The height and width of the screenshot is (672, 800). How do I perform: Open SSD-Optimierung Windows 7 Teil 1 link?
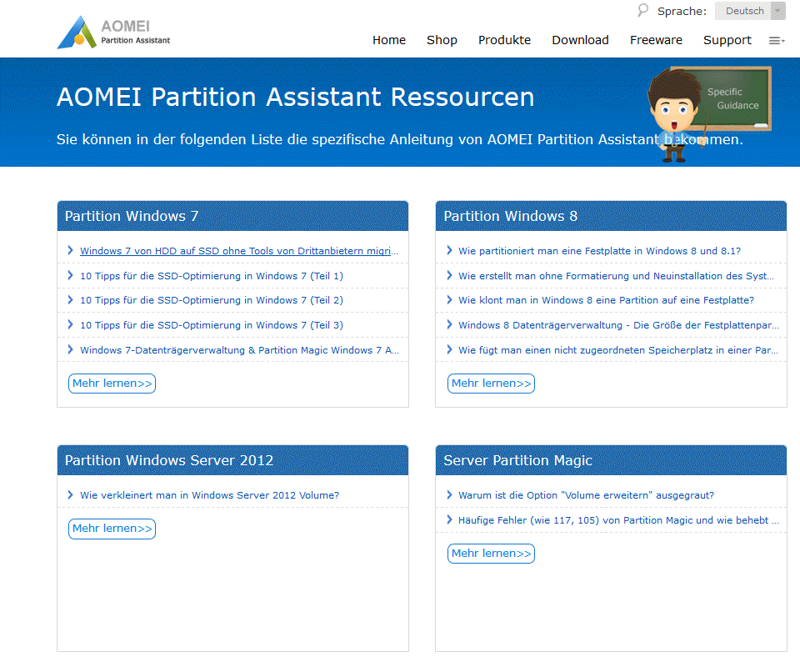tap(211, 276)
